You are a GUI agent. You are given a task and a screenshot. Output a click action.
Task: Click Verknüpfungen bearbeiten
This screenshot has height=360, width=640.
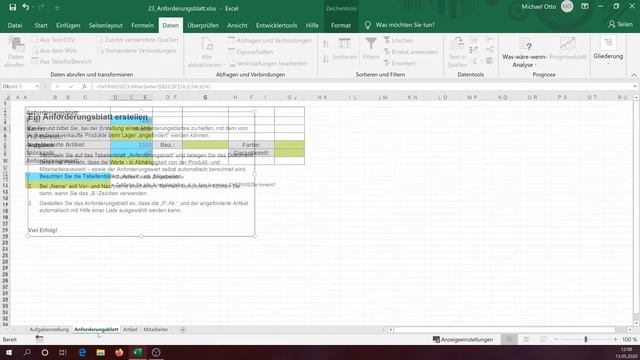click(x=268, y=63)
